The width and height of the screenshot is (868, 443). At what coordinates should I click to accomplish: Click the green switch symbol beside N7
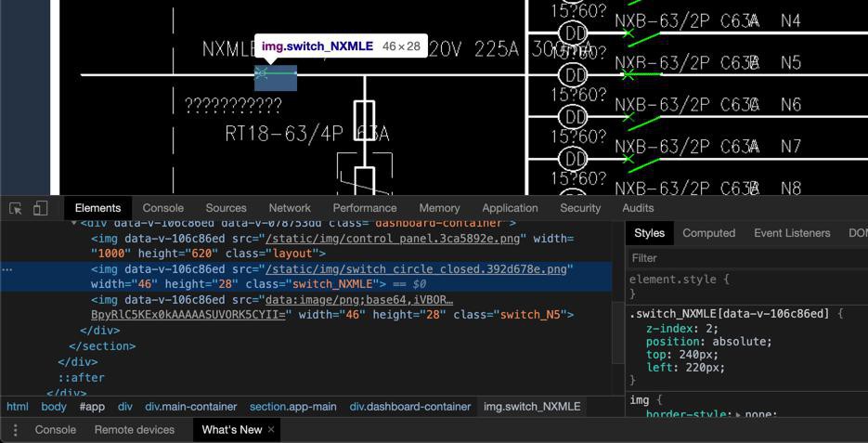coord(642,163)
